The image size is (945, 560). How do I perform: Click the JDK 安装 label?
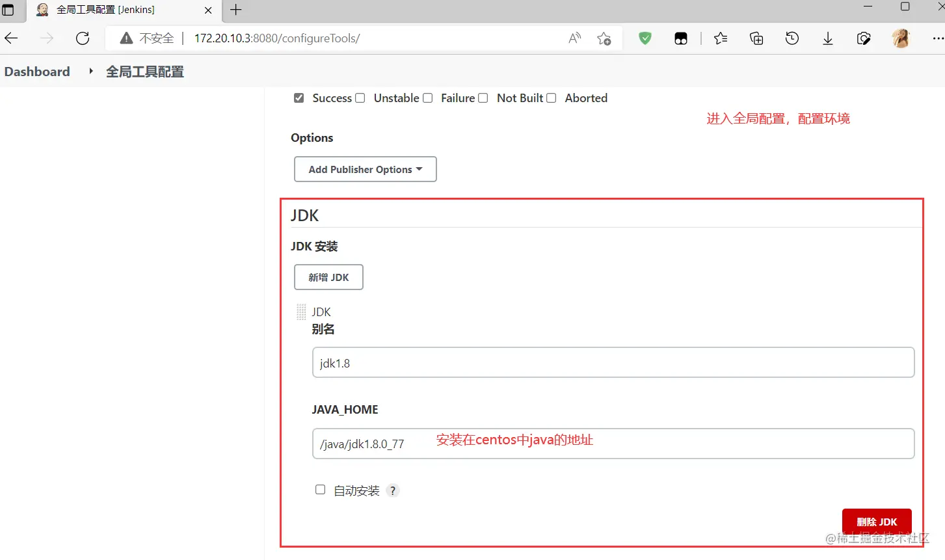[x=314, y=247]
